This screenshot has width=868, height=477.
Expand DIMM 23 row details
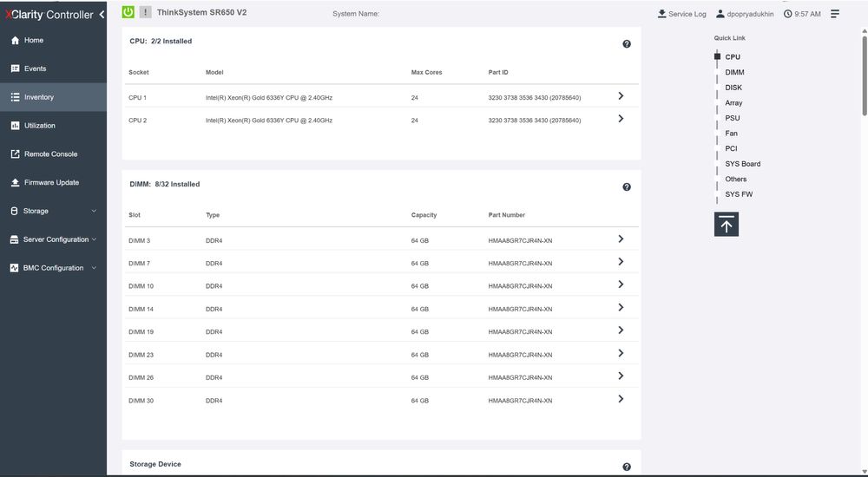(621, 354)
